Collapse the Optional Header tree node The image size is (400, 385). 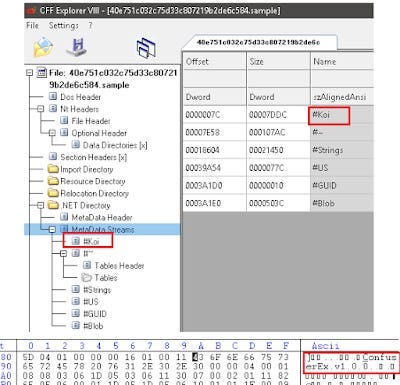click(52, 133)
